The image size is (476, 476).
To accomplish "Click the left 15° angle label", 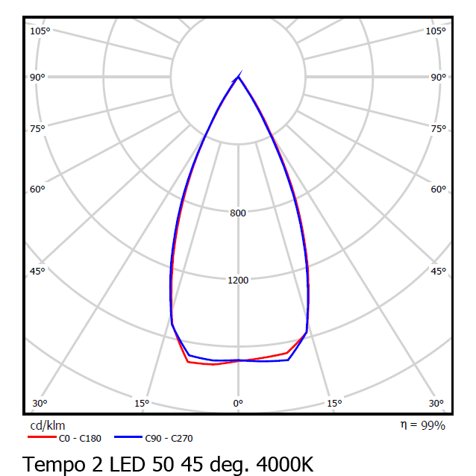I will tap(141, 404).
